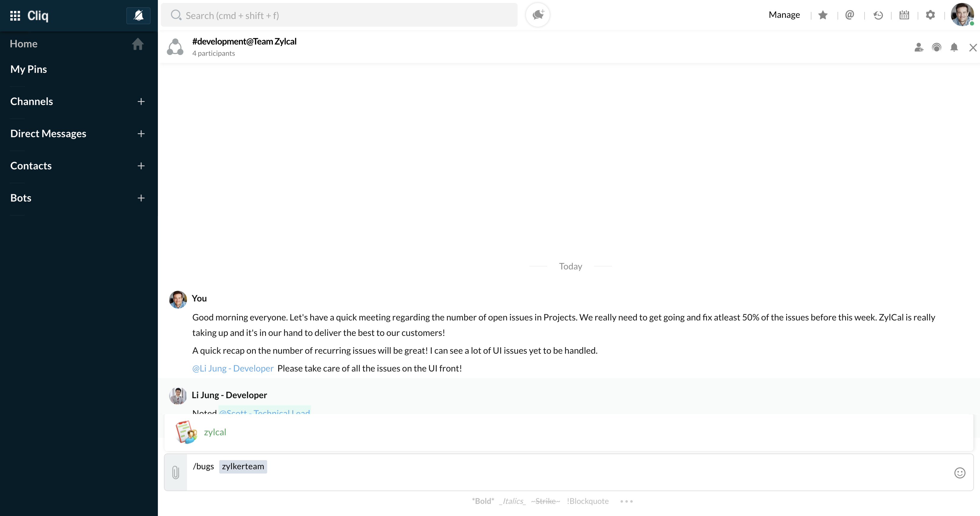Screen dimensions: 980x516
Task: Open Li Jung - Developer sender name
Action: click(229, 395)
